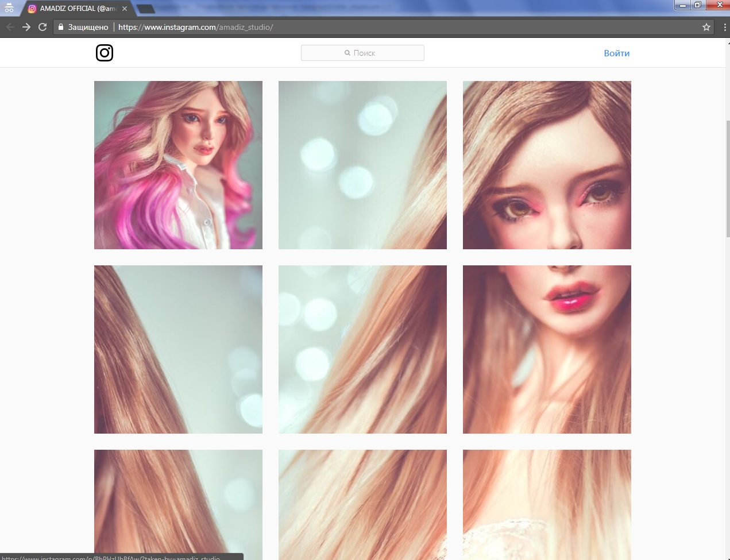The width and height of the screenshot is (730, 560).
Task: Go back using the browser back arrow
Action: click(10, 27)
